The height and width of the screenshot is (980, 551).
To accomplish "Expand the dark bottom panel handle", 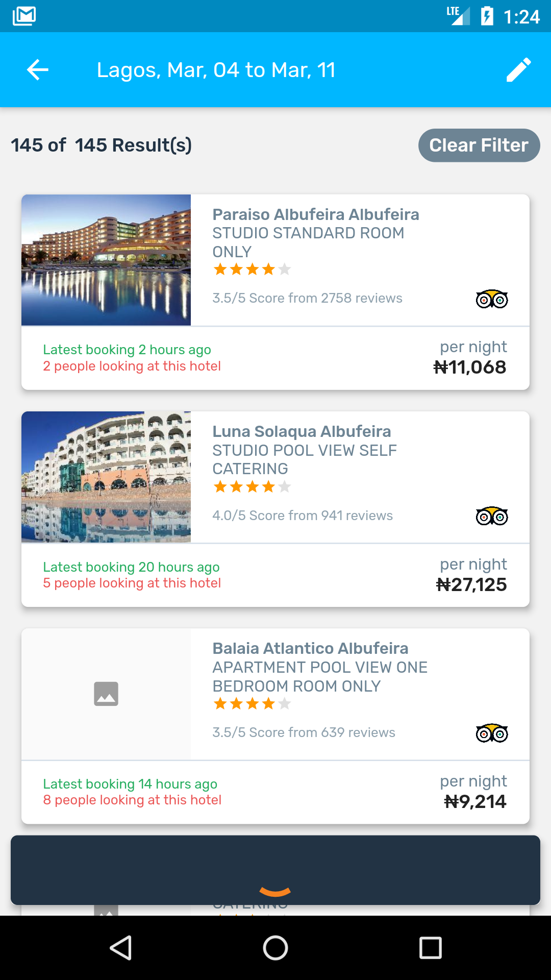I will 275,891.
